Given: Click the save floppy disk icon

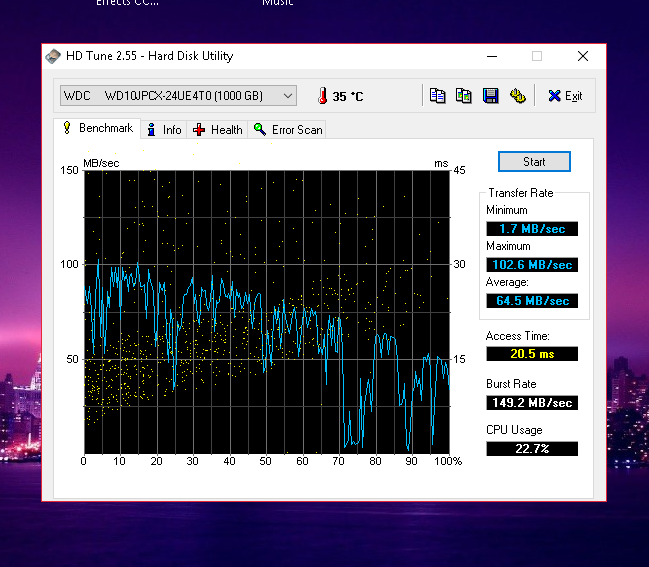Looking at the screenshot, I should (x=490, y=96).
